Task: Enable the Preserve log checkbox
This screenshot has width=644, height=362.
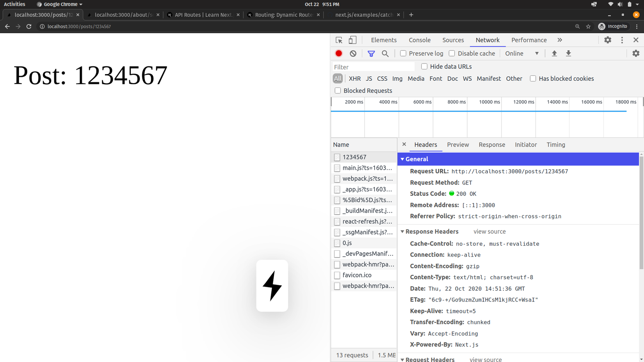Action: [403, 53]
